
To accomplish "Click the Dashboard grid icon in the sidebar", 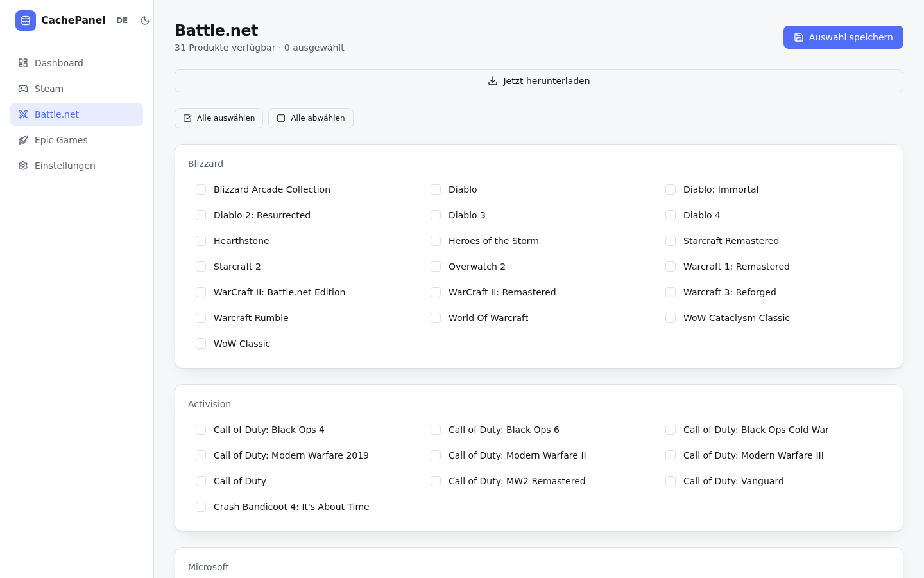I will click(23, 63).
